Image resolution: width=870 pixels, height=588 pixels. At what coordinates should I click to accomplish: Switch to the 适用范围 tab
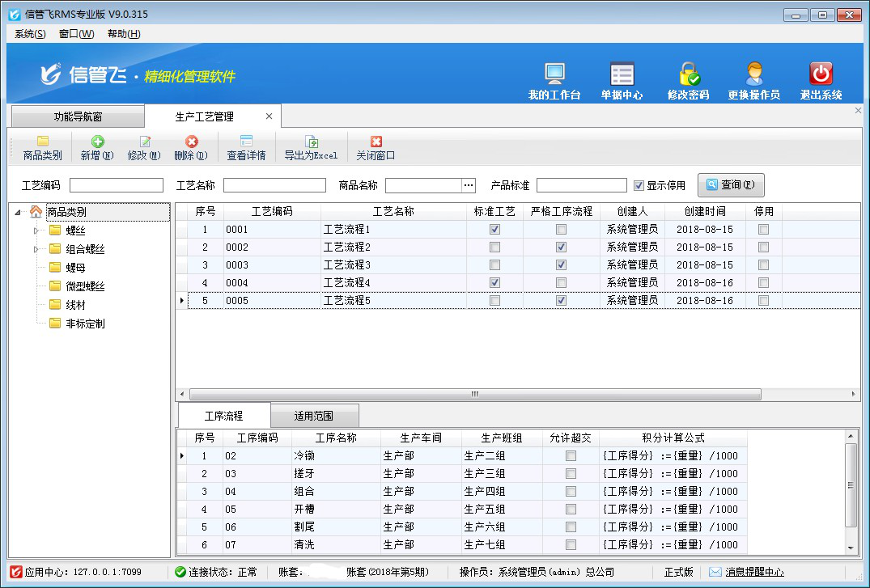click(x=314, y=417)
